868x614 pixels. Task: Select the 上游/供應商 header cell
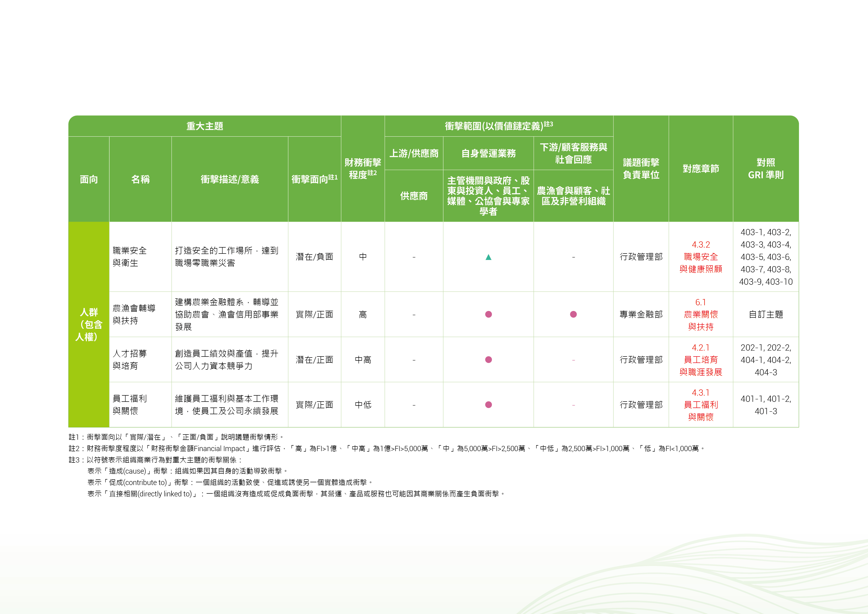pos(413,153)
